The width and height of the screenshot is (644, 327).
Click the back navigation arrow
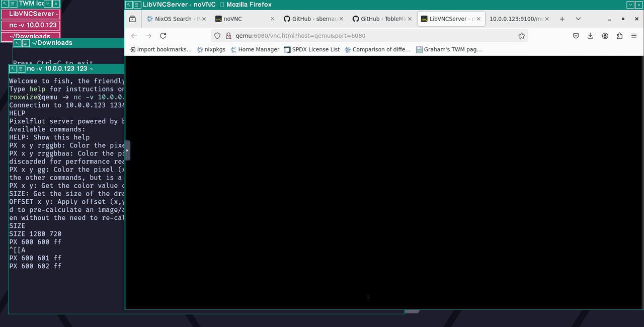pyautogui.click(x=134, y=36)
